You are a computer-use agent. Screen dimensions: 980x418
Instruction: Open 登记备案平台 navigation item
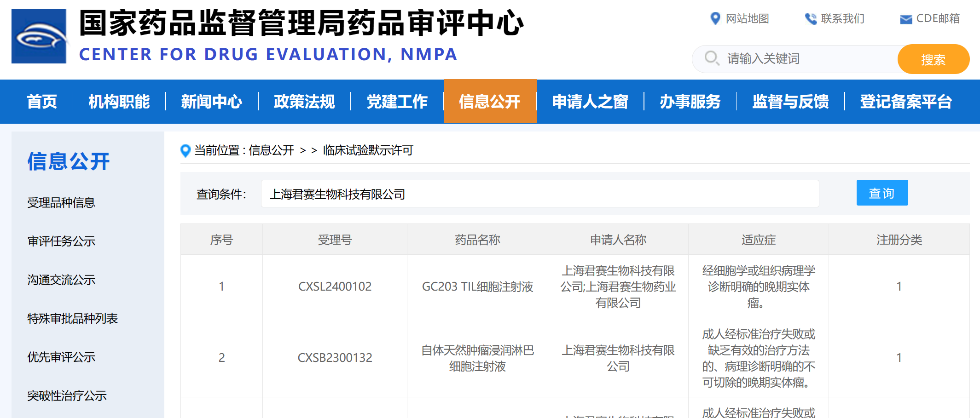pyautogui.click(x=906, y=102)
